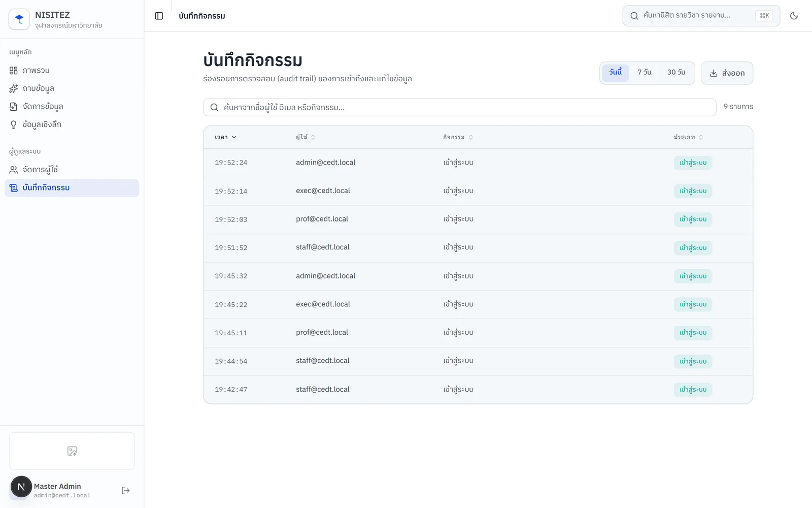812x508 pixels.
Task: Click prof@cedt.local in 19:52:03 row
Action: [322, 219]
